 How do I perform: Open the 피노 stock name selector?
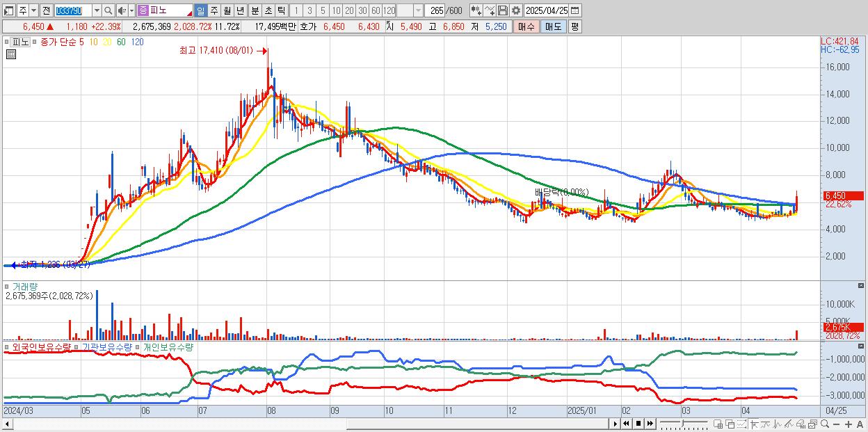165,10
